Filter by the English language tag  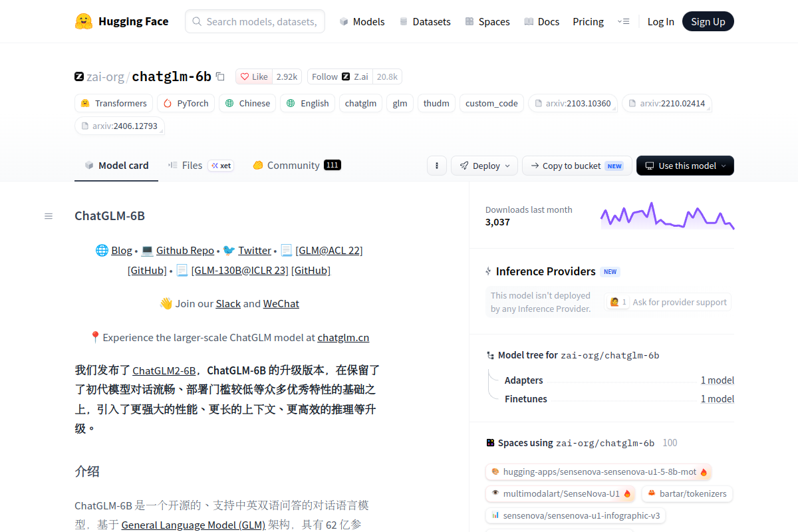[x=307, y=103]
